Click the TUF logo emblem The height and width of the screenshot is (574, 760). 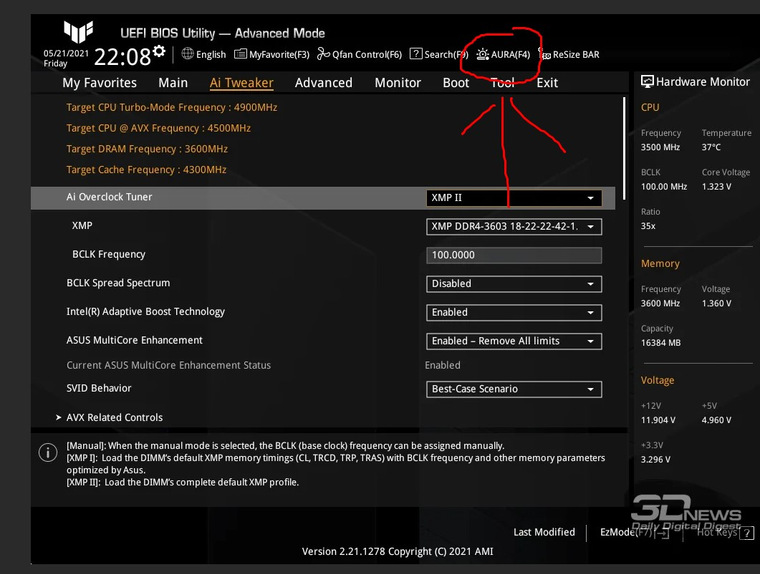click(78, 32)
